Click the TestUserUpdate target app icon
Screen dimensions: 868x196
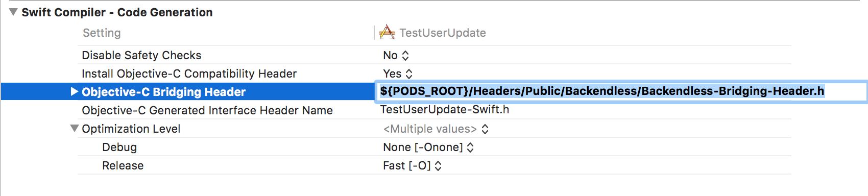[x=387, y=33]
